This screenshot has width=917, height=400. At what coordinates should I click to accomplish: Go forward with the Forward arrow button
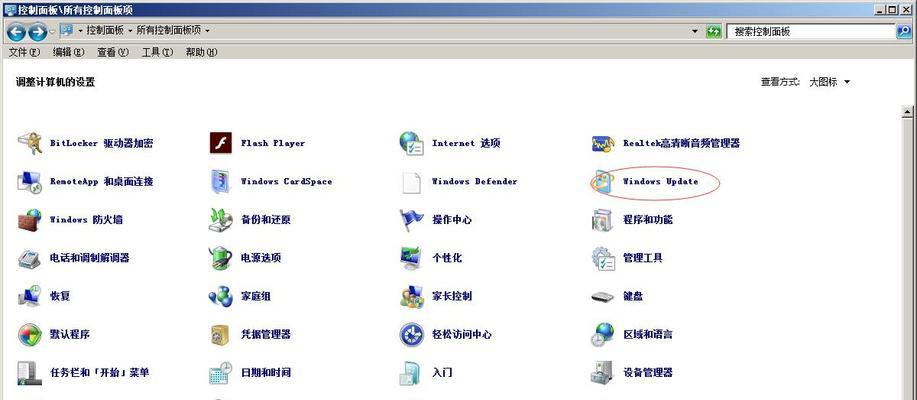[37, 31]
